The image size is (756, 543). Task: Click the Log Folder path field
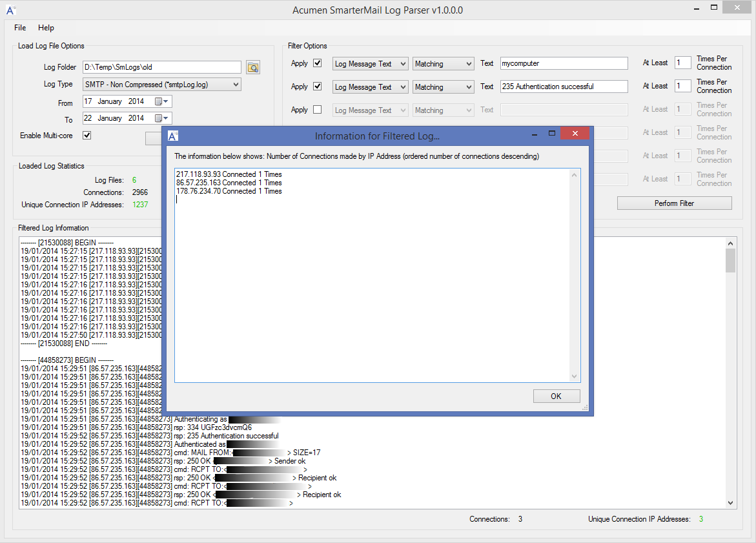coord(161,67)
